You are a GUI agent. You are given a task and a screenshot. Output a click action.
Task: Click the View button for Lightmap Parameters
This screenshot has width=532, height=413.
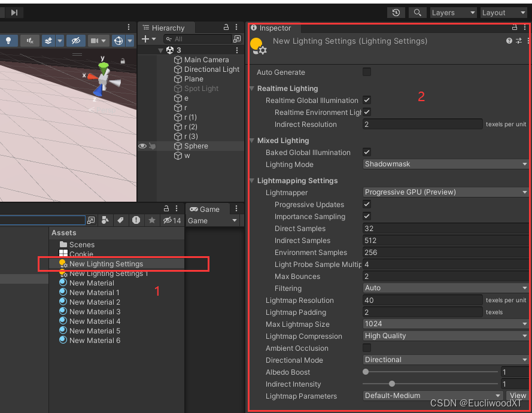(517, 396)
